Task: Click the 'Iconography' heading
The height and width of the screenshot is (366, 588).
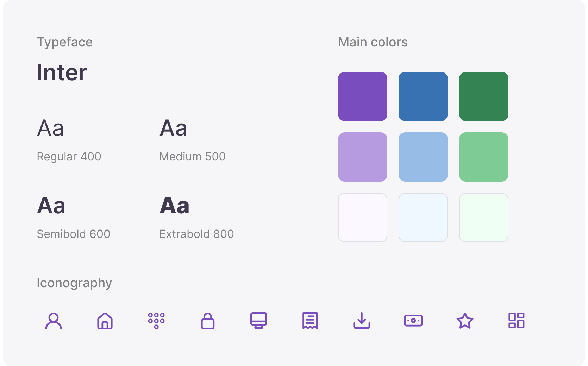Action: tap(74, 283)
